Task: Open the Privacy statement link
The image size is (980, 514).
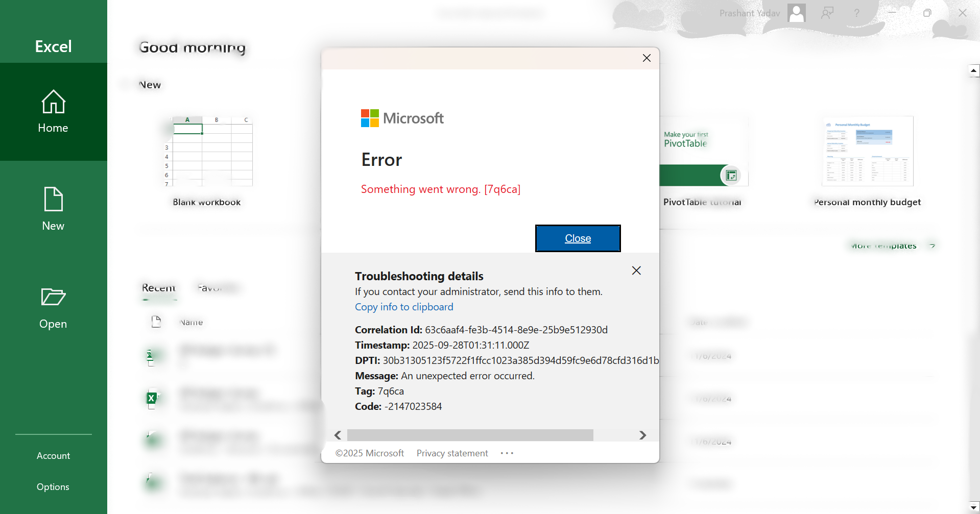Action: (452, 453)
